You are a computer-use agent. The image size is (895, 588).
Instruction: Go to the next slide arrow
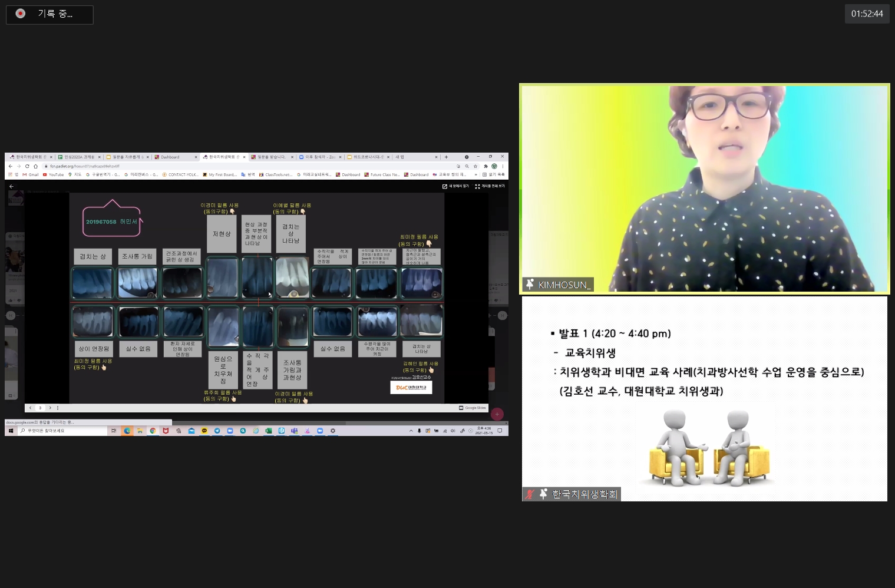(x=50, y=408)
